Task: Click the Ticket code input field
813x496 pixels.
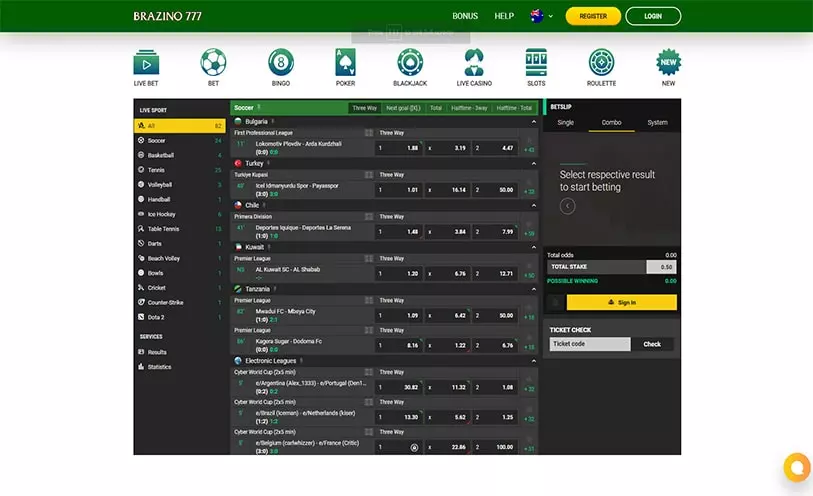Action: pos(590,344)
